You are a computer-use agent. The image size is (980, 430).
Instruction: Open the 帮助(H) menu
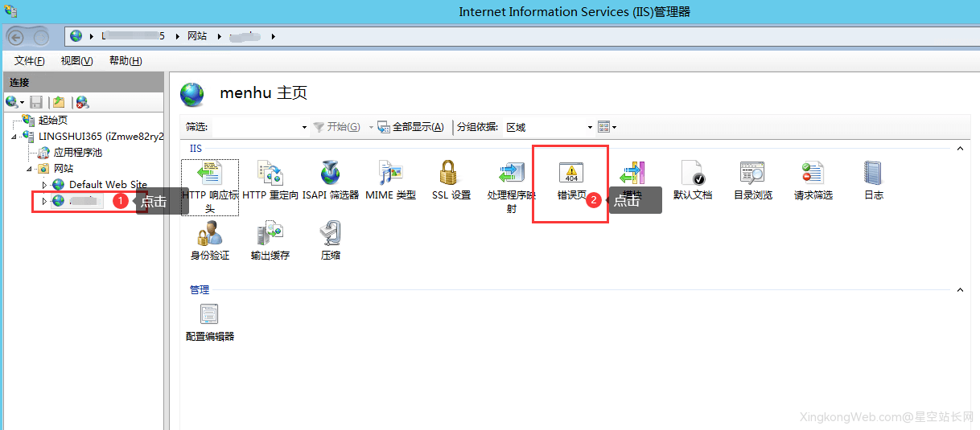[x=126, y=61]
